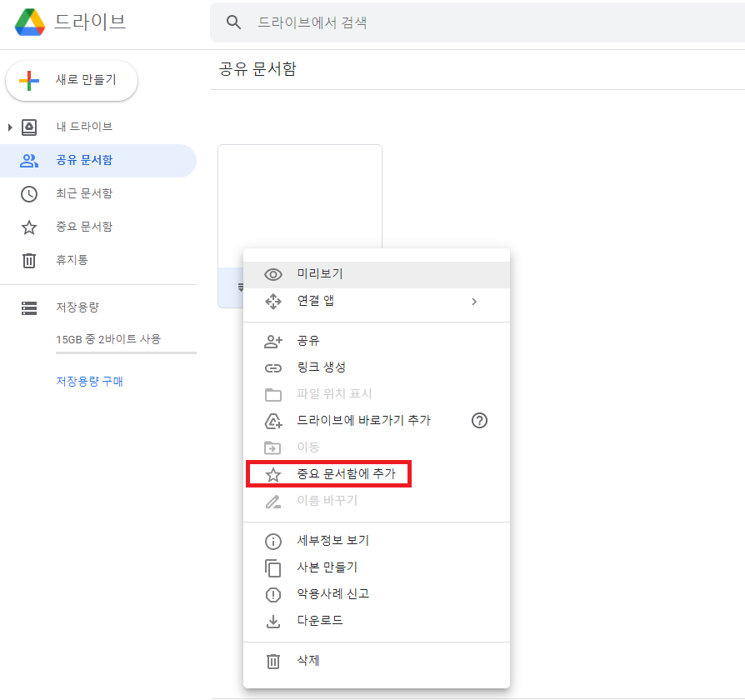Choose '공유' from context menu
This screenshot has width=745, height=700.
coord(377,341)
